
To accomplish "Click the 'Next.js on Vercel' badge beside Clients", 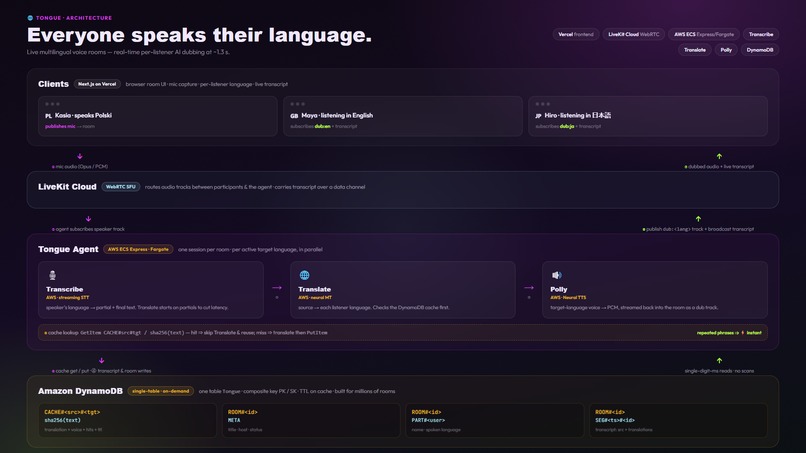I will pos(97,84).
